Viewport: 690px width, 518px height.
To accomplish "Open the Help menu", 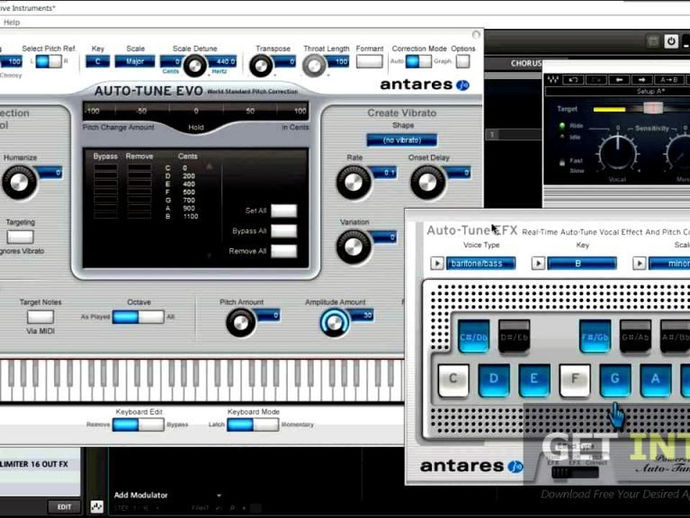I will [x=11, y=22].
